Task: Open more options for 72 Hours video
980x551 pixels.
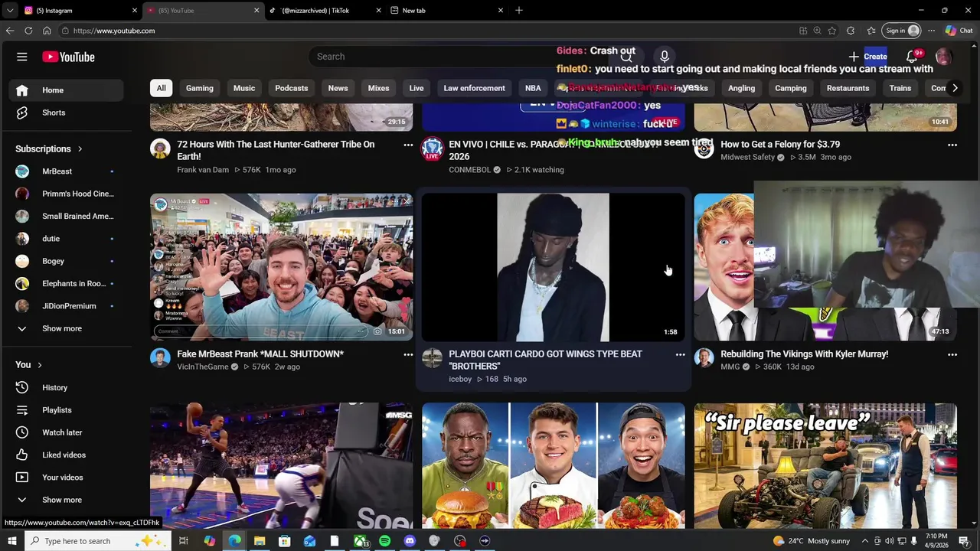Action: [408, 145]
